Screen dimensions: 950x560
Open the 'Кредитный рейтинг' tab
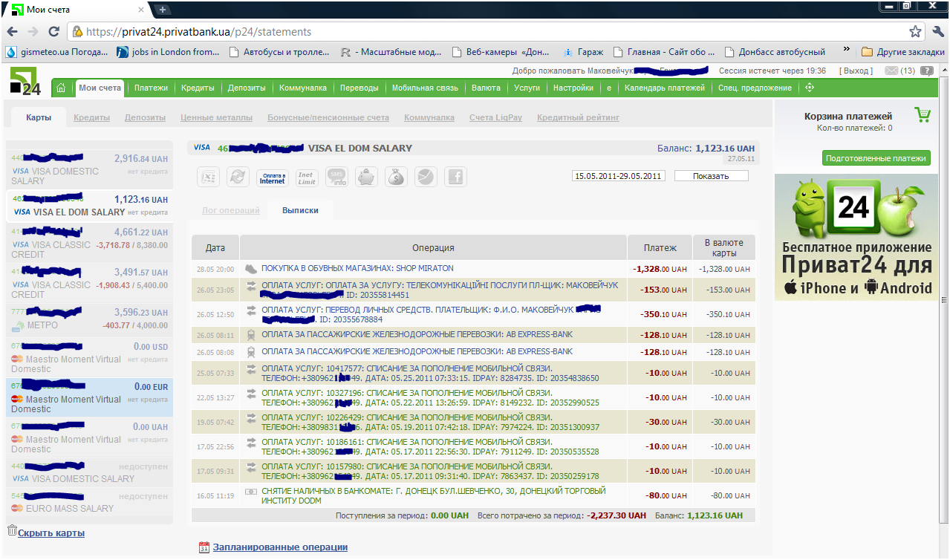click(578, 117)
